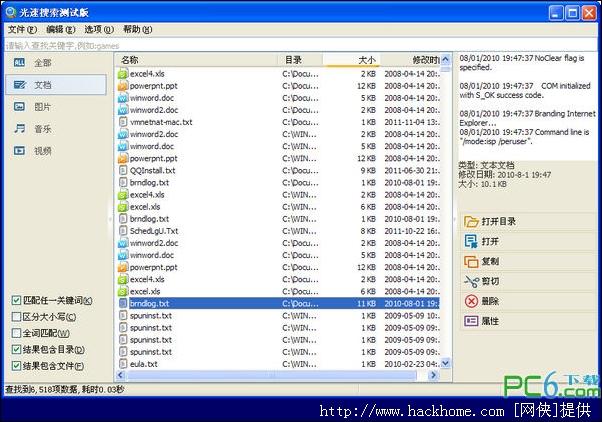Click the 9 KB size cell

point(368,170)
